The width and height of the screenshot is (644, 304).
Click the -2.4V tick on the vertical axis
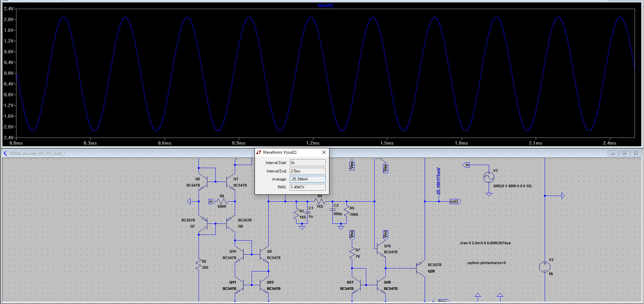8,138
